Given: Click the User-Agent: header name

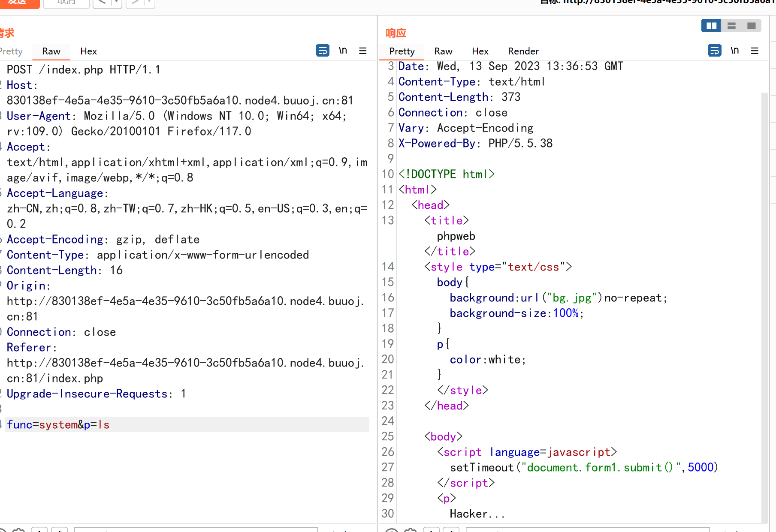Looking at the screenshot, I should pos(42,116).
